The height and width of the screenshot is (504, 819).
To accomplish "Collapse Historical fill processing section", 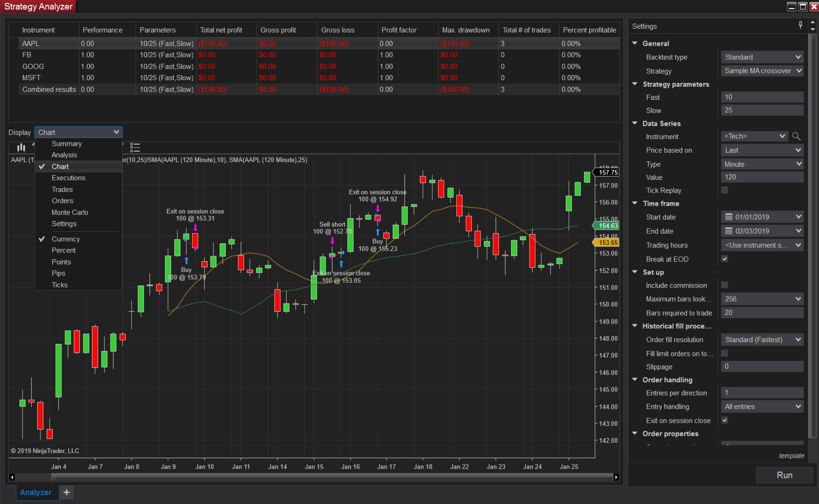I will point(635,326).
